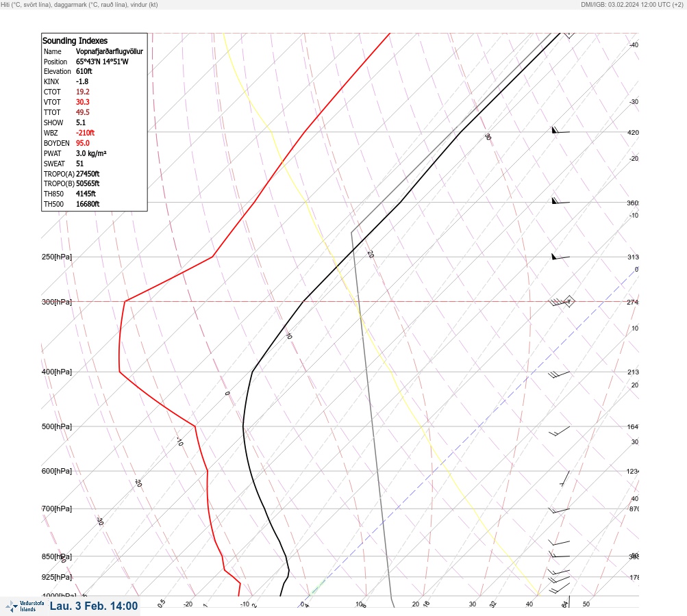Image resolution: width=687 pixels, height=616 pixels.
Task: Click the 925[hPa] pressure label
Action: pyautogui.click(x=57, y=577)
